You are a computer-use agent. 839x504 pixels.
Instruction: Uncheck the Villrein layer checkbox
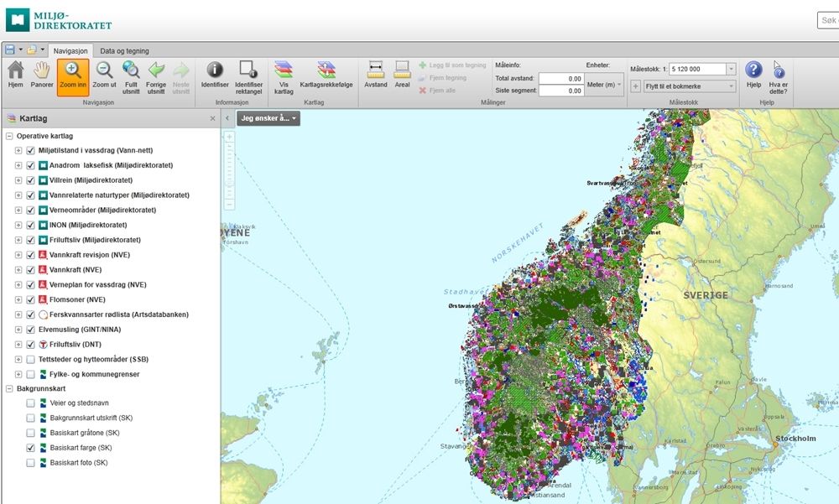coord(31,180)
